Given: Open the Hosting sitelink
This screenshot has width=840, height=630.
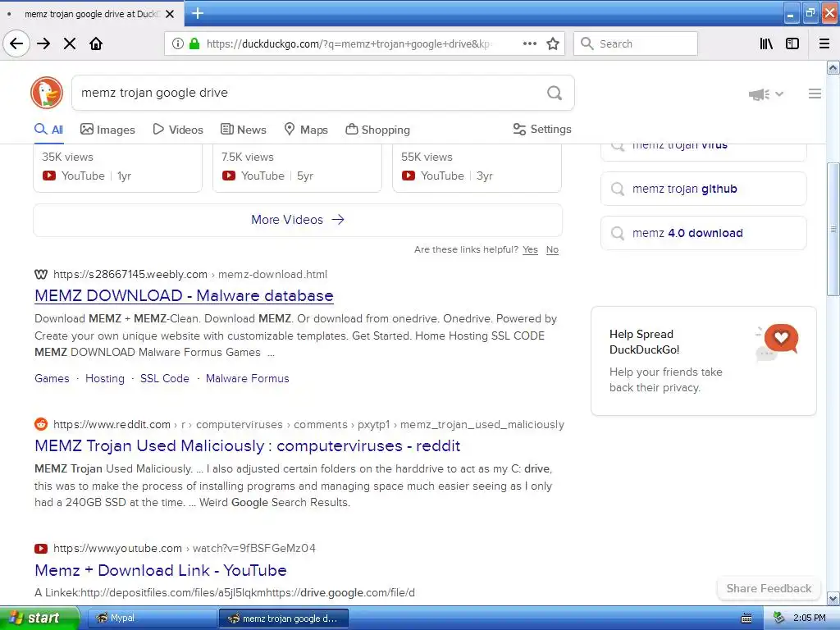Looking at the screenshot, I should pyautogui.click(x=105, y=378).
